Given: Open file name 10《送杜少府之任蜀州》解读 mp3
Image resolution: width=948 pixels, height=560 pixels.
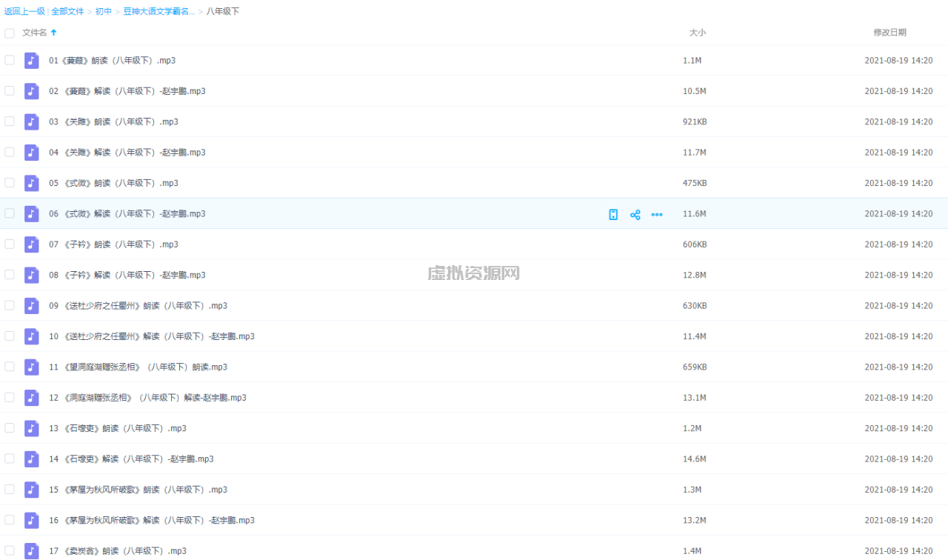Looking at the screenshot, I should 152,336.
